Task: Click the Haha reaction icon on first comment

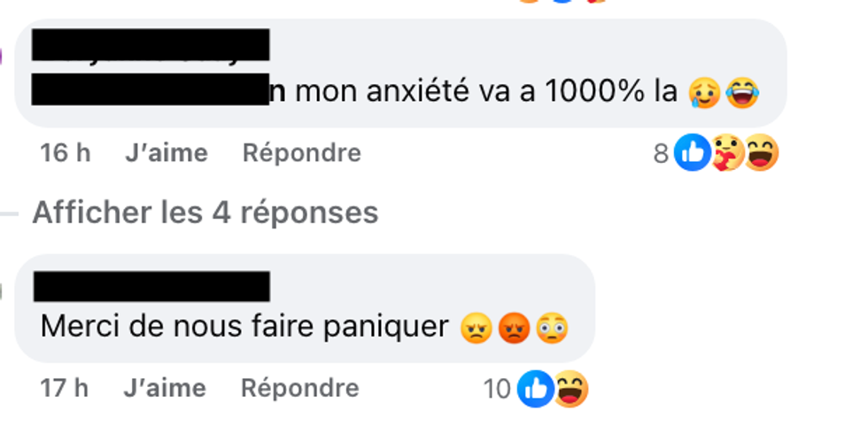Action: point(761,152)
